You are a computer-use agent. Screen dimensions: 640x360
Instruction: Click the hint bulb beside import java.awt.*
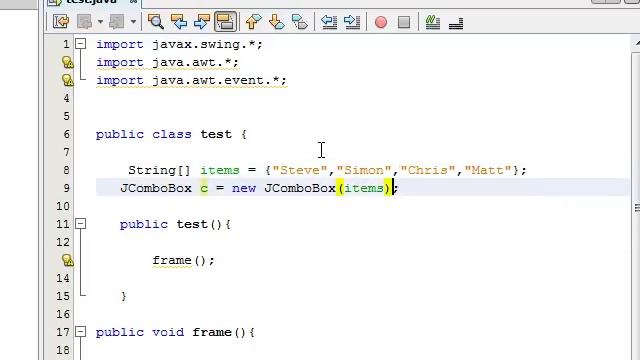(x=67, y=62)
